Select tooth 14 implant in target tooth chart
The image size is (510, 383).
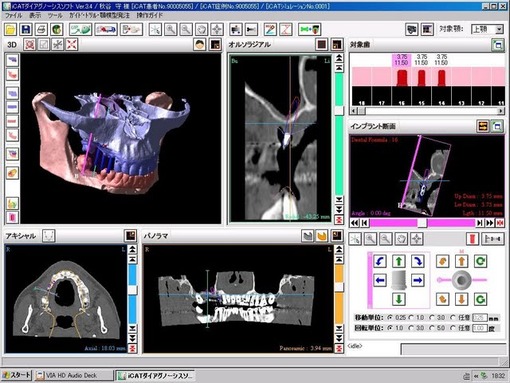tap(441, 79)
